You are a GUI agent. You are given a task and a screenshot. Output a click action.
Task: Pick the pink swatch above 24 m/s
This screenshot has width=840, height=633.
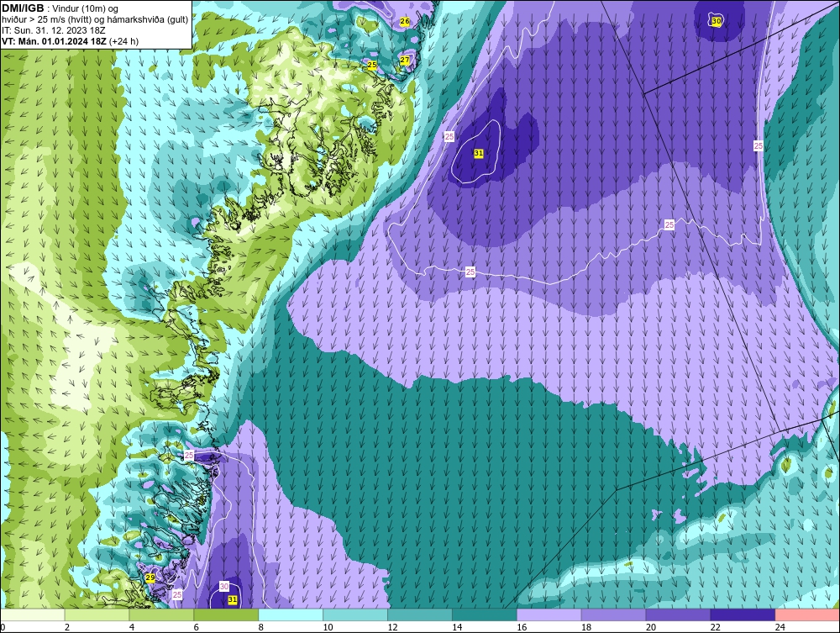point(807,615)
